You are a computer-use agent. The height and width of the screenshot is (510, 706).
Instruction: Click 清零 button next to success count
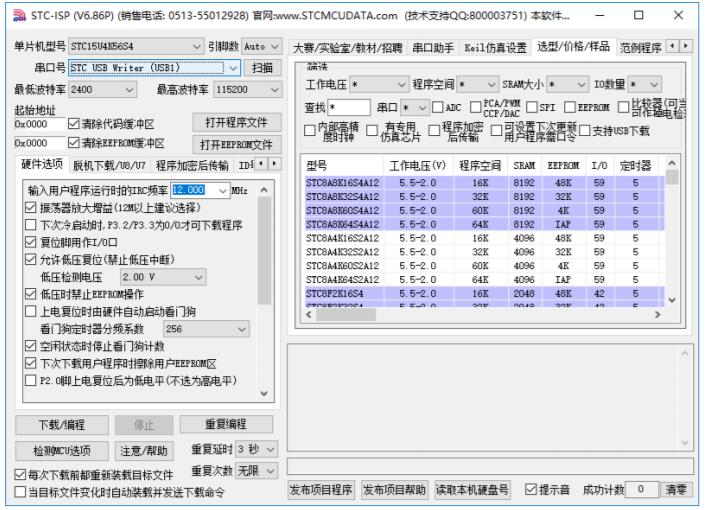tap(676, 490)
